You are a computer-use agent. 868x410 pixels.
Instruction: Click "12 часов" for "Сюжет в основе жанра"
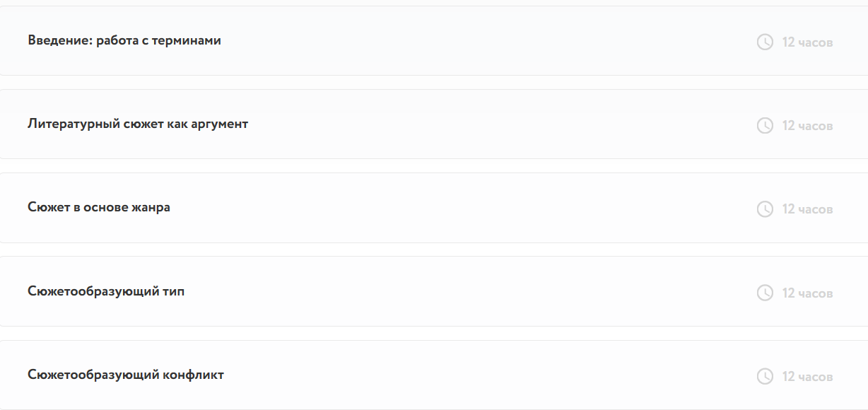point(807,209)
